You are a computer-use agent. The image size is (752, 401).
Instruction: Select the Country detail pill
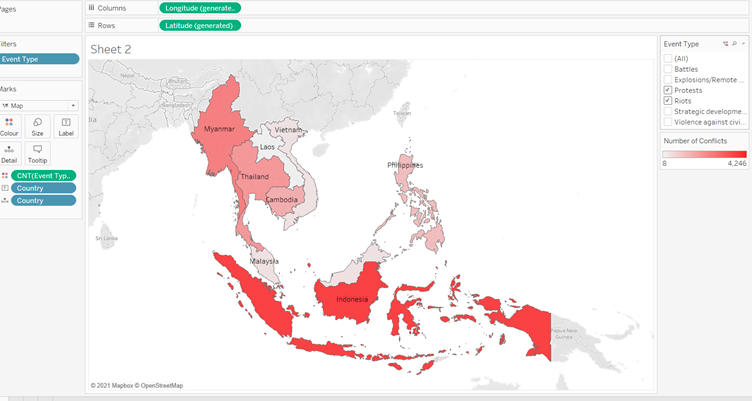click(44, 200)
